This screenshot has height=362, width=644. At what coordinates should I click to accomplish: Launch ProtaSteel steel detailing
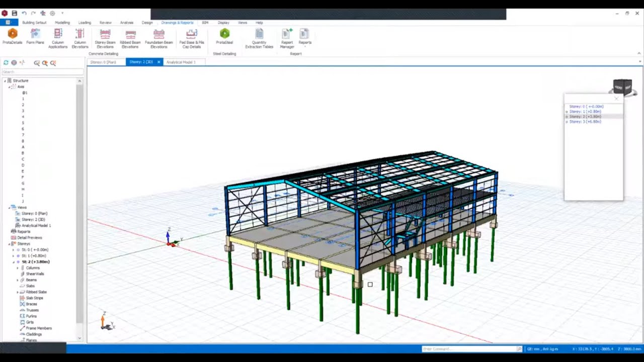[224, 36]
